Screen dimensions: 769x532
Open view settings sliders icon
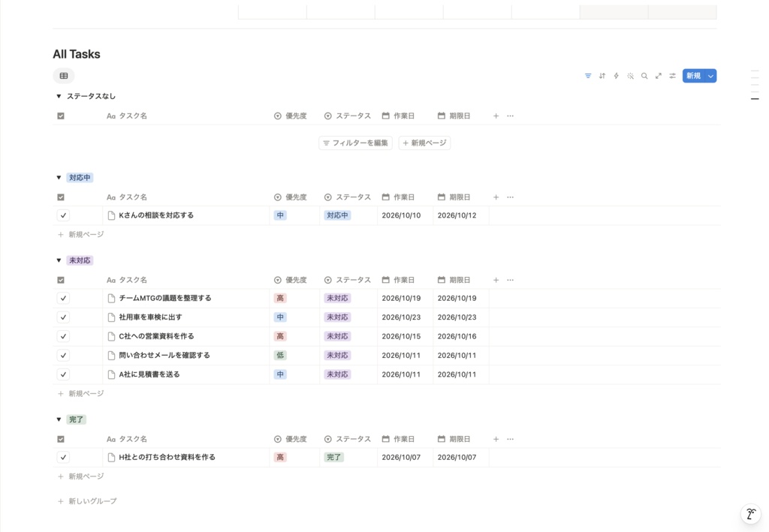click(x=672, y=76)
